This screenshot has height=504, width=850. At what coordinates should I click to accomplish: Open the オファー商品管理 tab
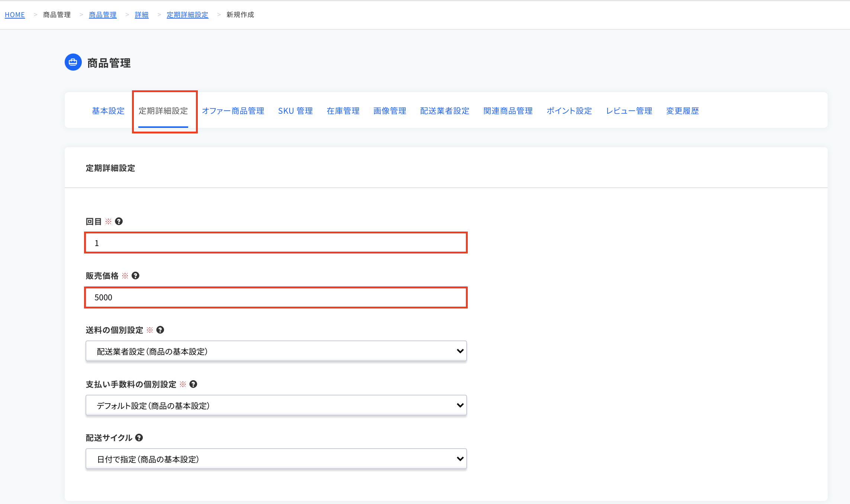(233, 111)
